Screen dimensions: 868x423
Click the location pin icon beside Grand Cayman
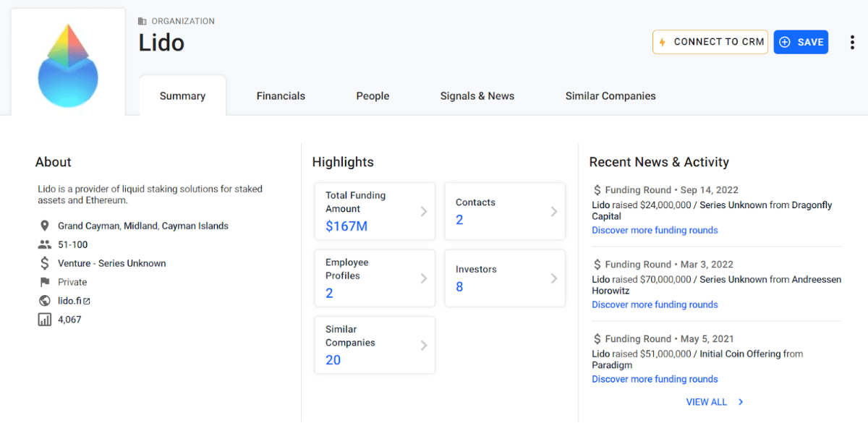click(45, 226)
